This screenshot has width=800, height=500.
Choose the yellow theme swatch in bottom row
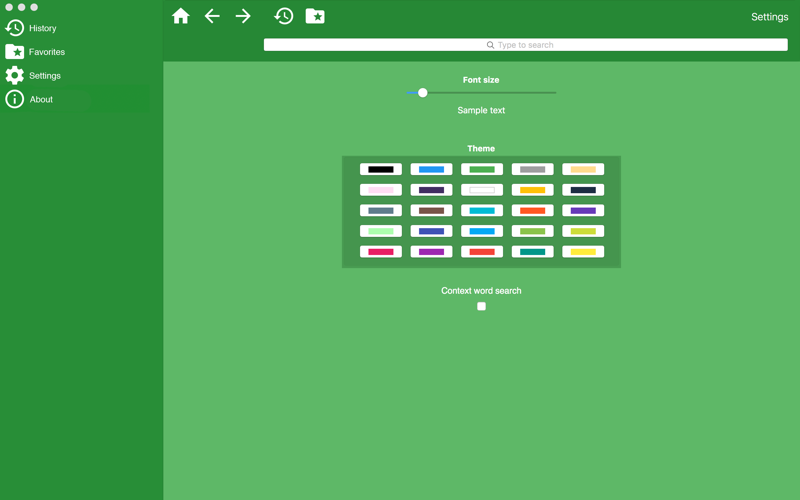click(x=583, y=252)
